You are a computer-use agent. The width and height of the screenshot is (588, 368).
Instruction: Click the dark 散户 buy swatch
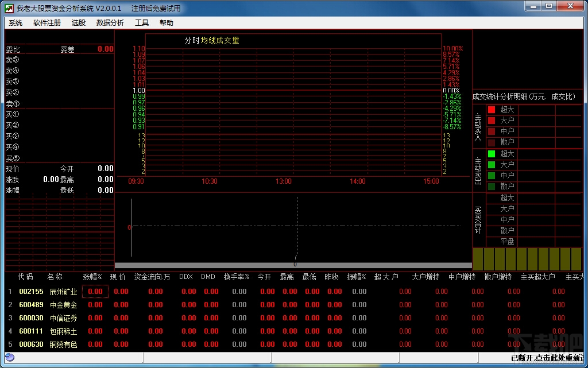pos(492,142)
